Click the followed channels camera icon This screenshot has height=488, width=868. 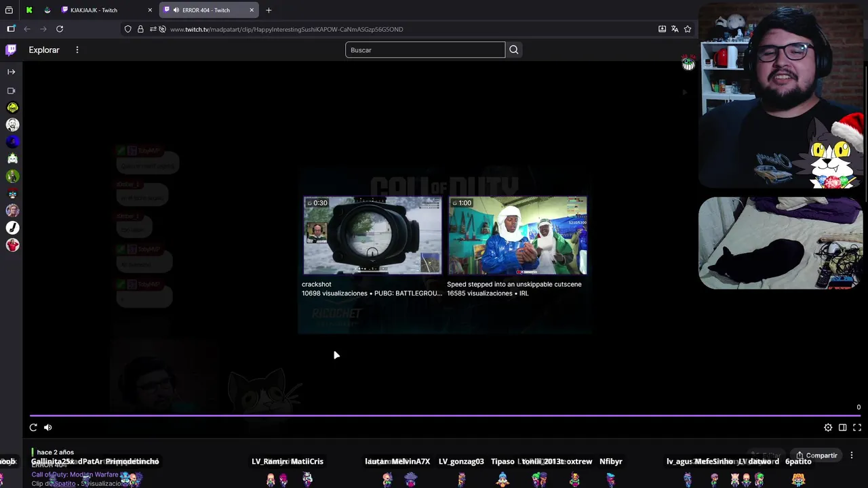(x=12, y=91)
